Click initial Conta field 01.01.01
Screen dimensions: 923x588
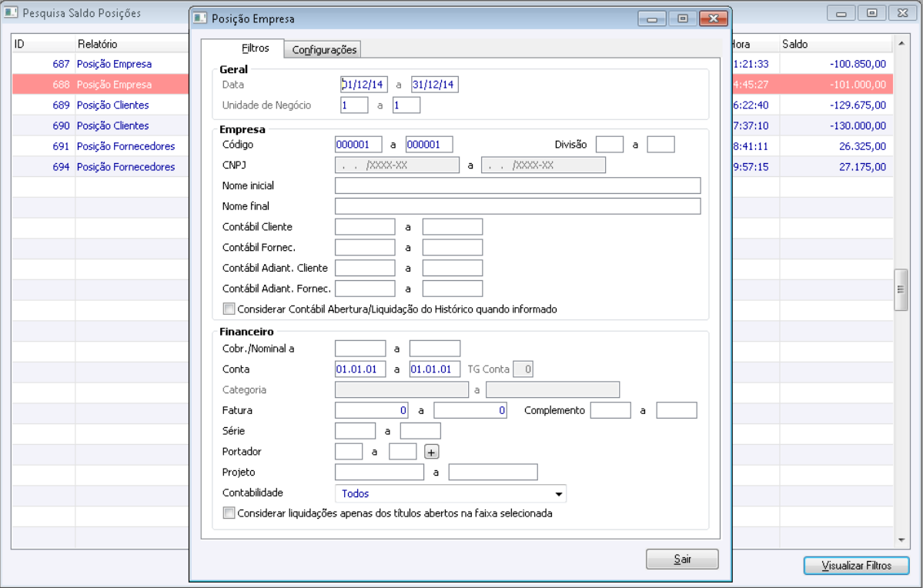point(360,369)
